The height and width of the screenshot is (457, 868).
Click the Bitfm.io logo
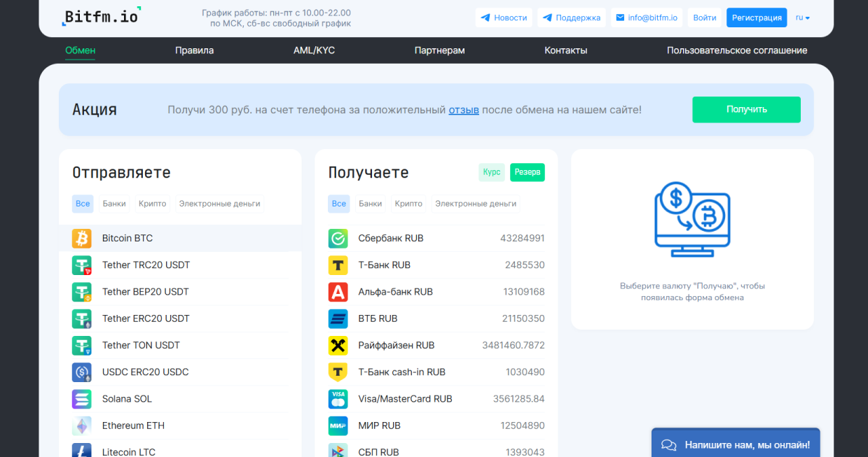click(x=101, y=16)
